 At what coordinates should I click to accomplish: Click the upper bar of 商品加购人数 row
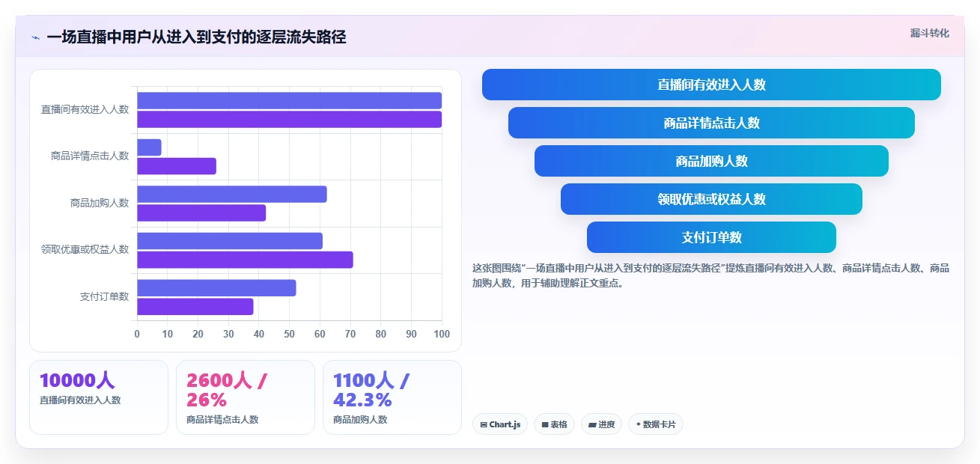[232, 194]
